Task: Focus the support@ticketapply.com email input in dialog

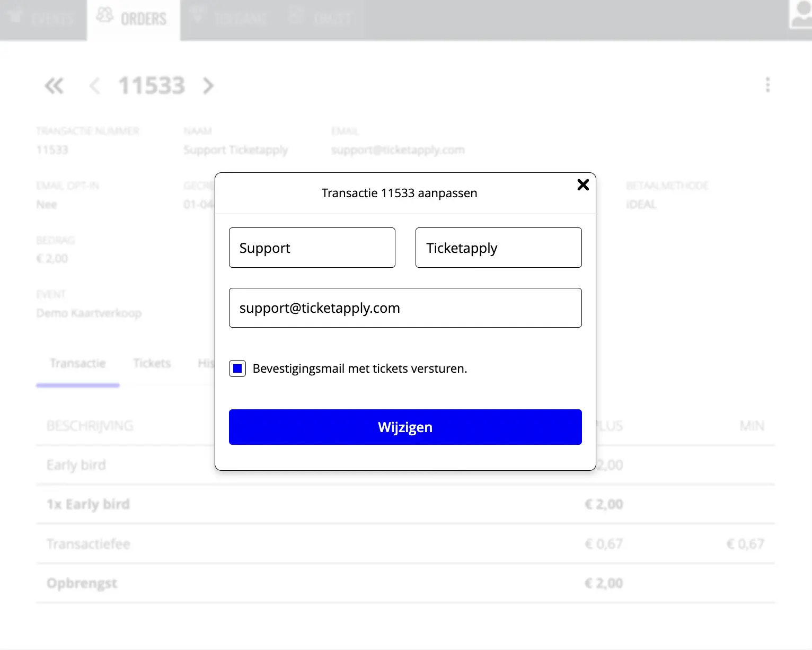Action: click(x=405, y=308)
